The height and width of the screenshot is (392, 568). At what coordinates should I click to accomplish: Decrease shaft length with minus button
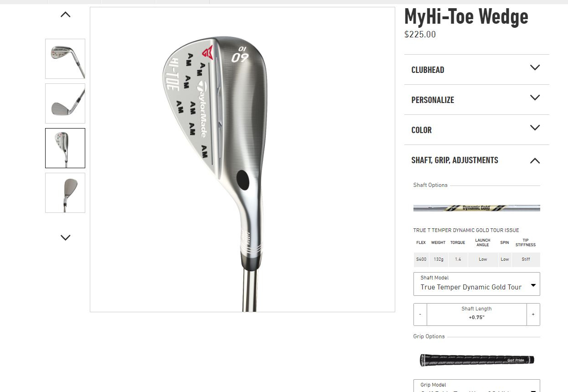pos(420,315)
